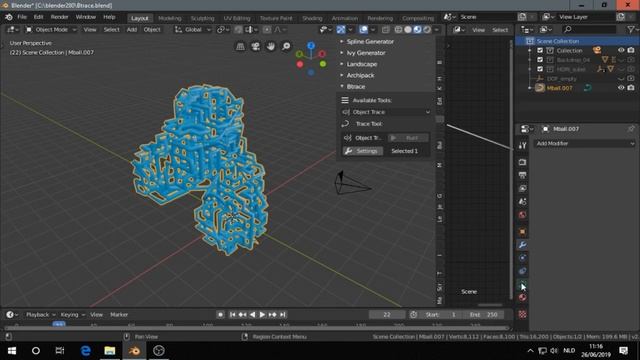The height and width of the screenshot is (360, 640).
Task: Select solid viewport shading
Action: 408,29
